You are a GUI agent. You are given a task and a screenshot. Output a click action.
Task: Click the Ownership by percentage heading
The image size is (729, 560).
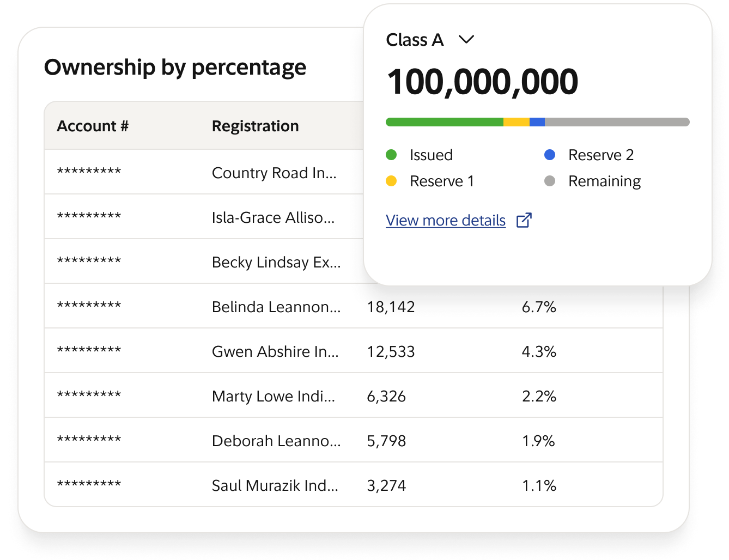tap(175, 68)
